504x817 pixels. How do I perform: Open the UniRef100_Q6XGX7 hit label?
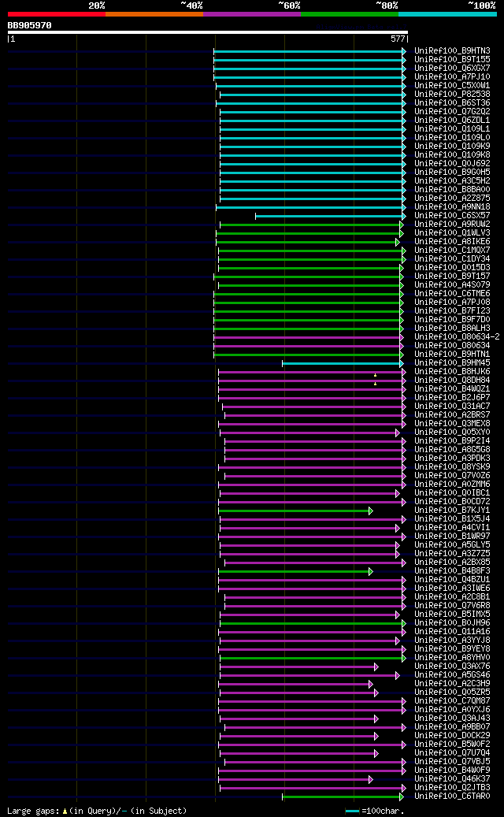(x=452, y=69)
